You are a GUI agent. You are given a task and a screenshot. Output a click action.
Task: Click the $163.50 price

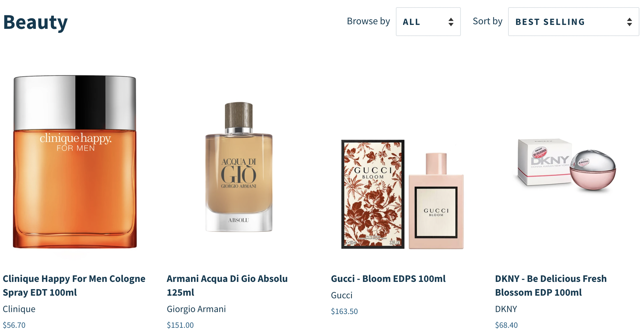point(344,311)
